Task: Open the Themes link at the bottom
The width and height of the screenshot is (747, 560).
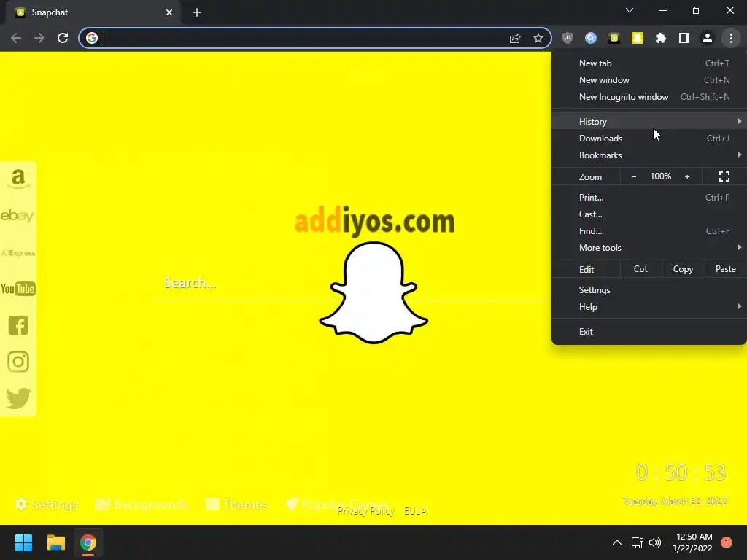Action: click(237, 505)
